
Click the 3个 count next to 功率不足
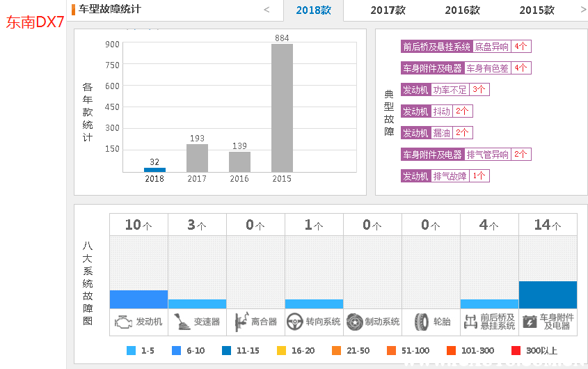[479, 90]
